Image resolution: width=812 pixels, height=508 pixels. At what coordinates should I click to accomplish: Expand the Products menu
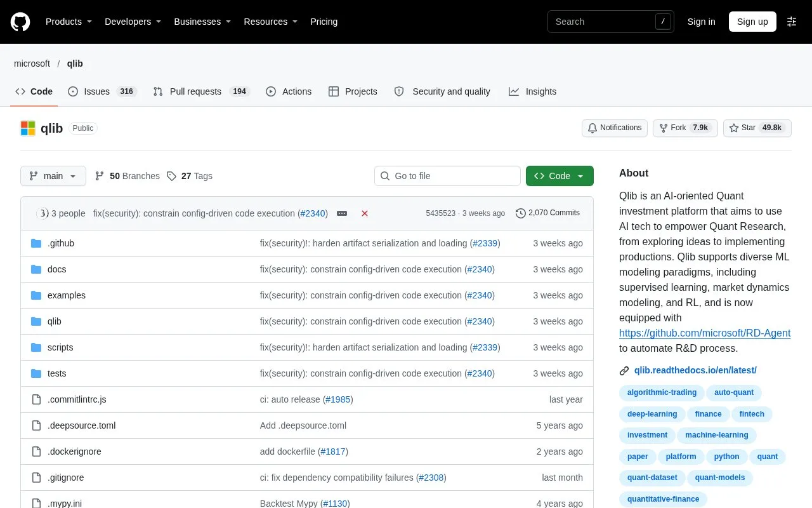click(x=69, y=22)
